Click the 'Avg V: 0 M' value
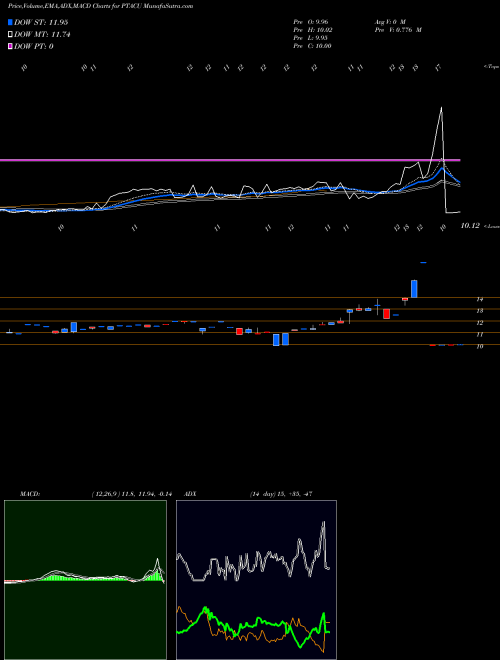The height and width of the screenshot is (660, 500). coord(389,21)
